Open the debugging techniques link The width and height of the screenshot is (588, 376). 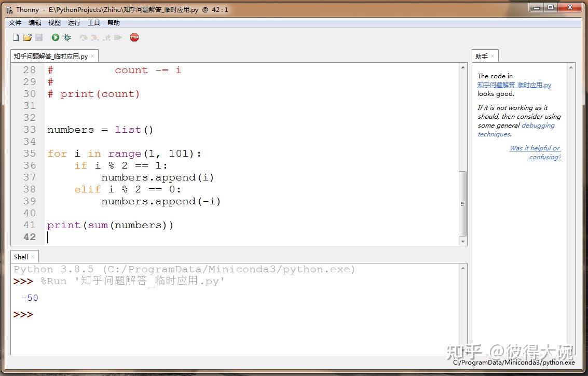538,125
